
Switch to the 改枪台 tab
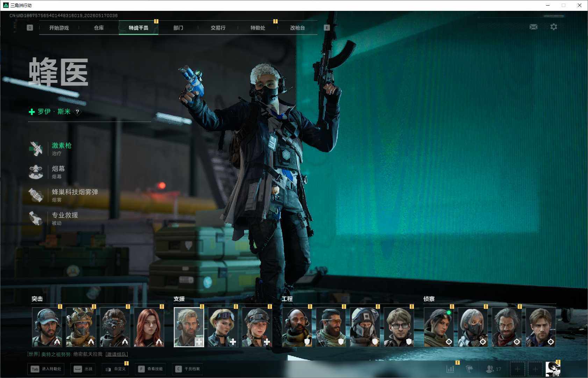(x=297, y=28)
